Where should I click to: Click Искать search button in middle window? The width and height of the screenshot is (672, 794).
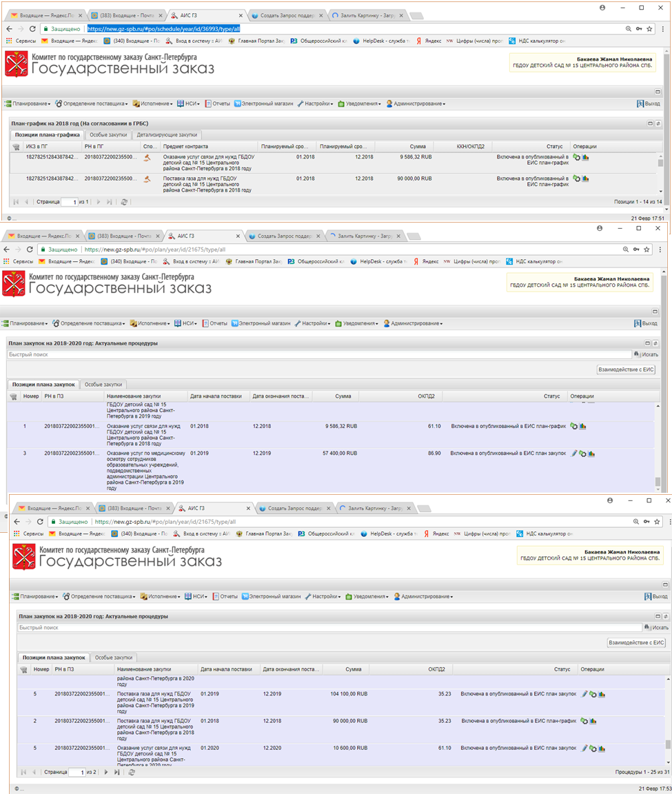coord(646,354)
